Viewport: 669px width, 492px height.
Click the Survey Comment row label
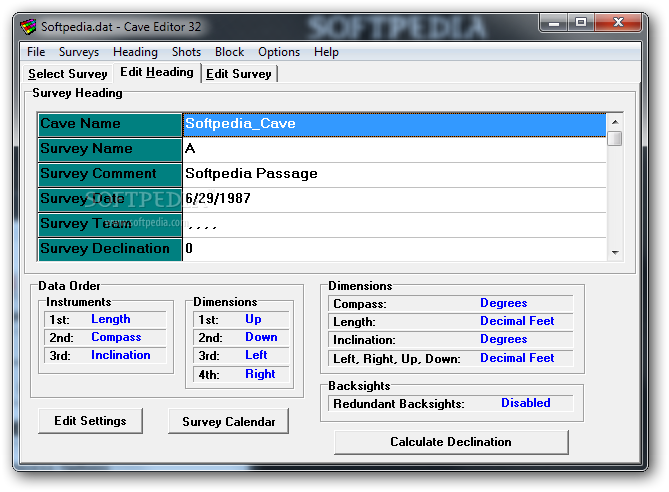click(x=110, y=175)
